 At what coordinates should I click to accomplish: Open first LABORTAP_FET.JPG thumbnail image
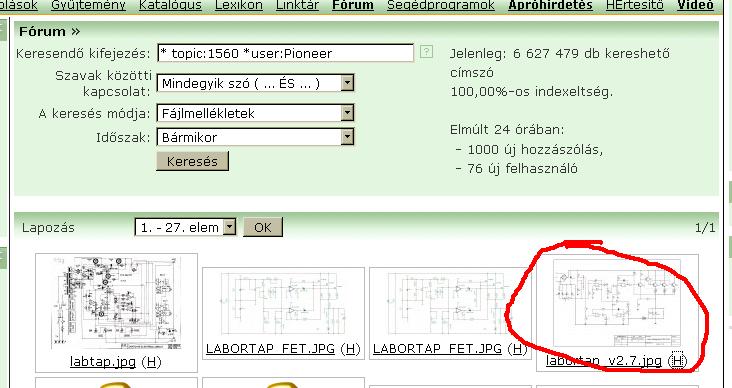[x=283, y=304]
